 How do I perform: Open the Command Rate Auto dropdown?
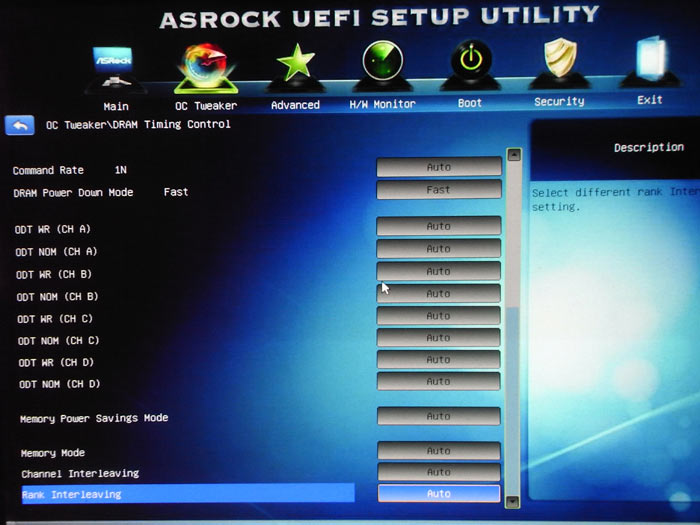(438, 167)
